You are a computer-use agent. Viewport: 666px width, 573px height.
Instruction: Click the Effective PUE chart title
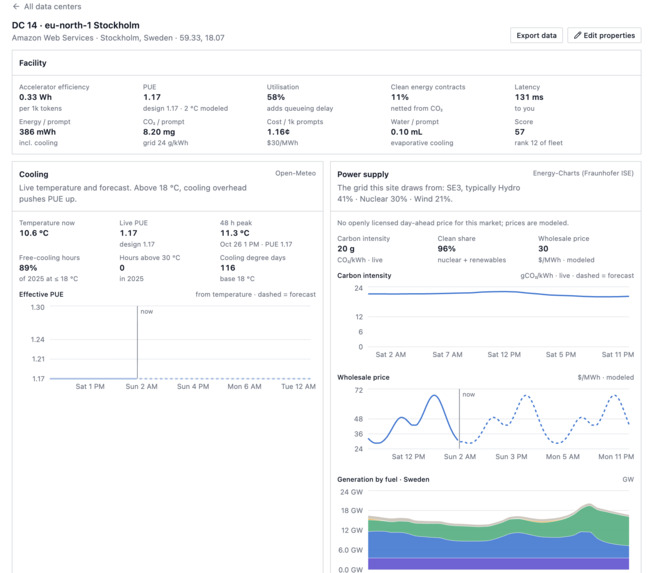pos(41,294)
